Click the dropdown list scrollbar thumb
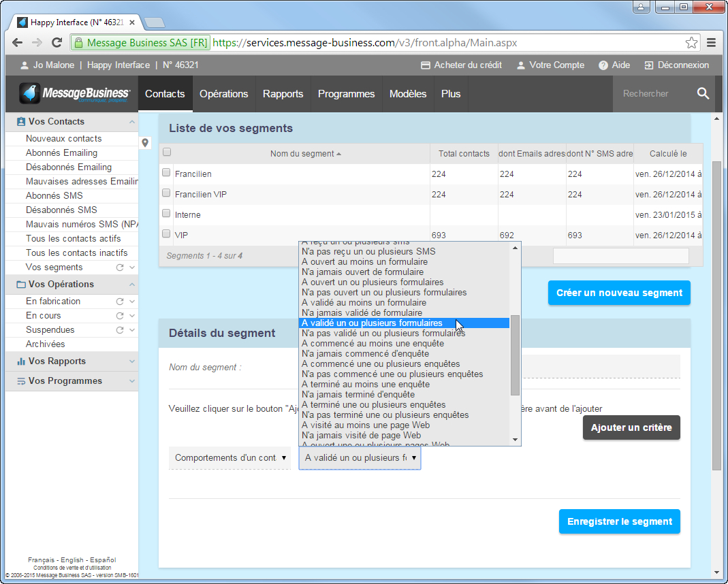The height and width of the screenshot is (584, 728). click(515, 354)
